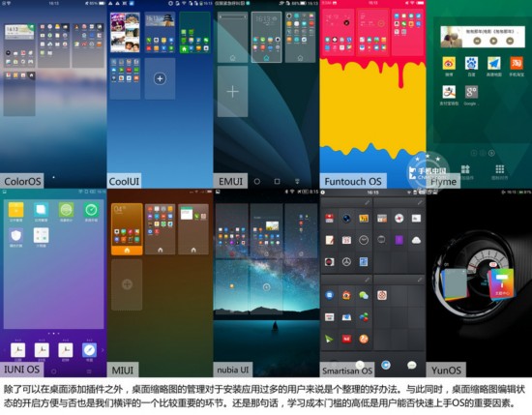
Task: Play music in the Flyme player widget
Action: coord(493,41)
